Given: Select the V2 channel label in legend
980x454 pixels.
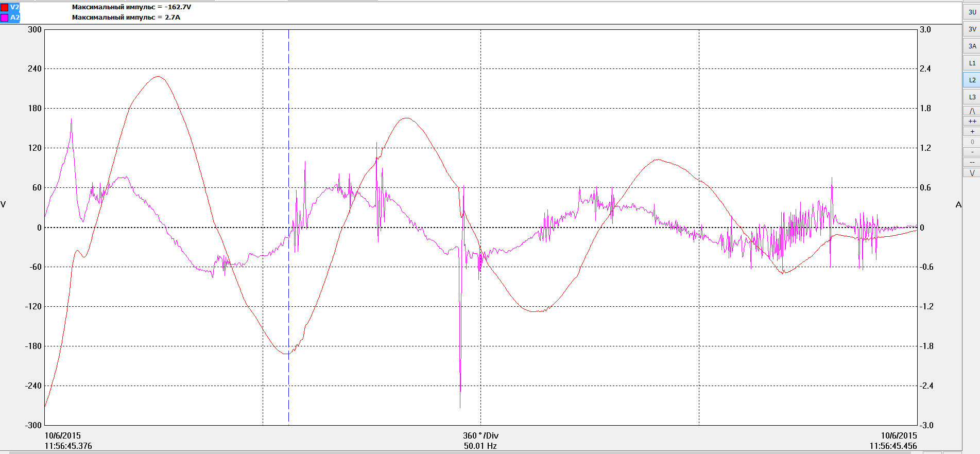Looking at the screenshot, I should coord(14,7).
